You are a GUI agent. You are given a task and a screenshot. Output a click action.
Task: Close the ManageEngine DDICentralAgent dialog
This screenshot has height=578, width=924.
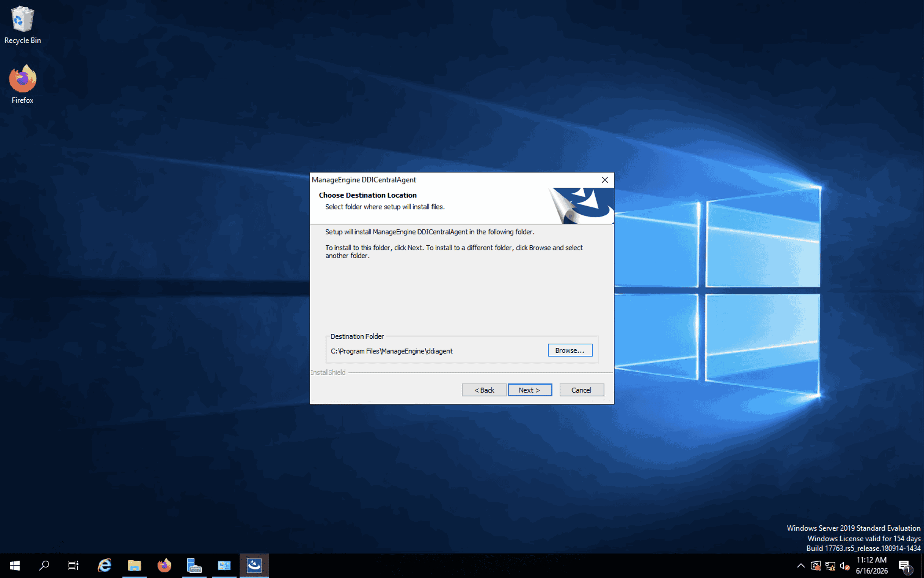[x=605, y=180]
